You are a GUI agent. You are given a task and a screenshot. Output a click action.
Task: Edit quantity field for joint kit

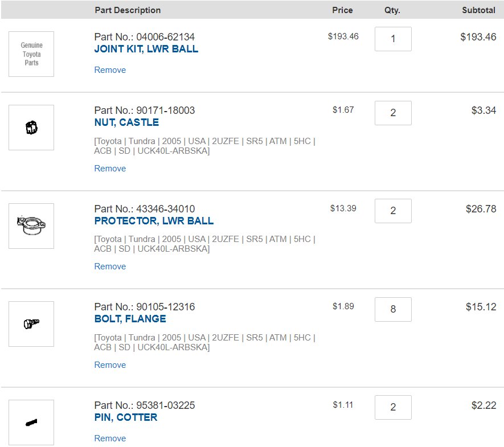coord(393,39)
